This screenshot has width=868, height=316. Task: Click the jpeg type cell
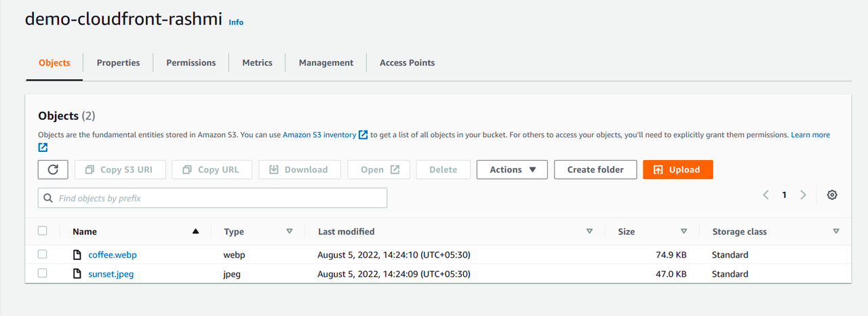point(232,274)
